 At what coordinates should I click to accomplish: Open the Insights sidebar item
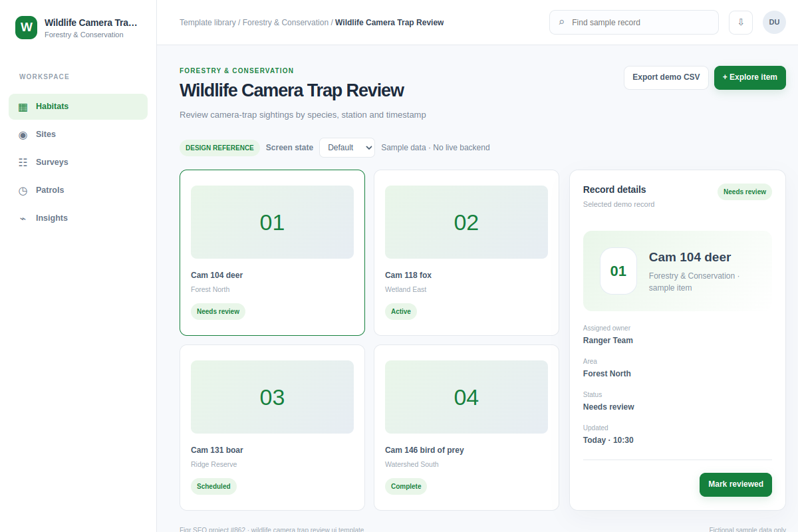(78, 218)
